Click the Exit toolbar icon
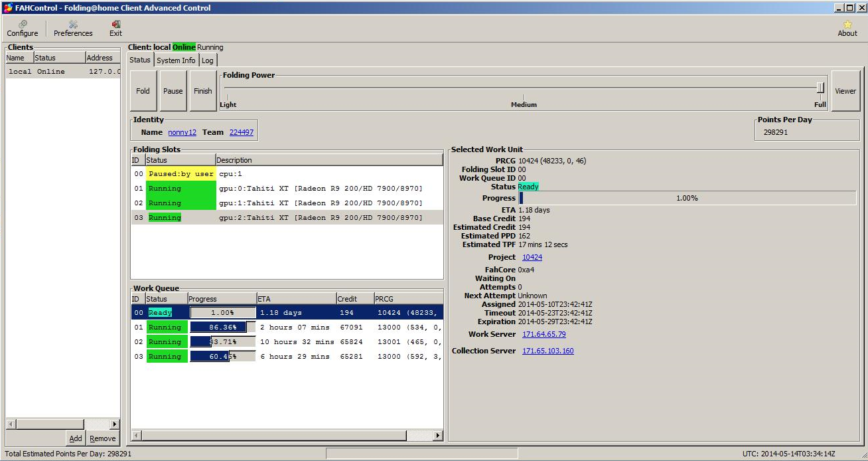 click(x=115, y=29)
